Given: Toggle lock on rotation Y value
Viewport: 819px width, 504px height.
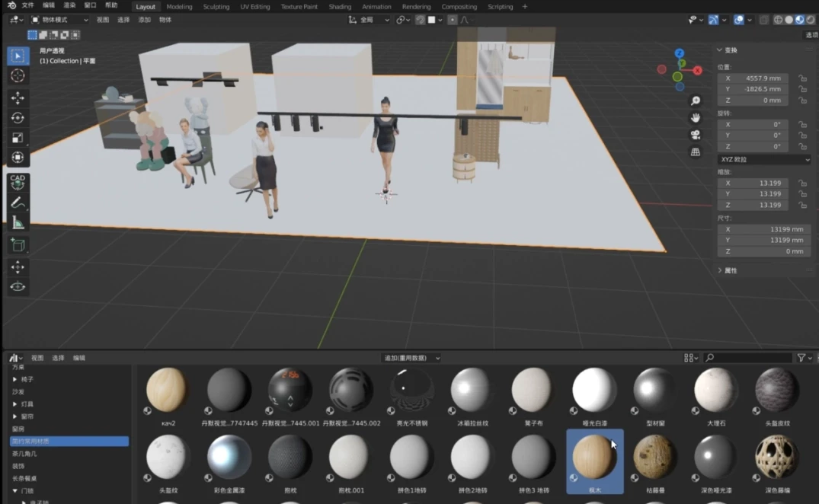Looking at the screenshot, I should 802,136.
